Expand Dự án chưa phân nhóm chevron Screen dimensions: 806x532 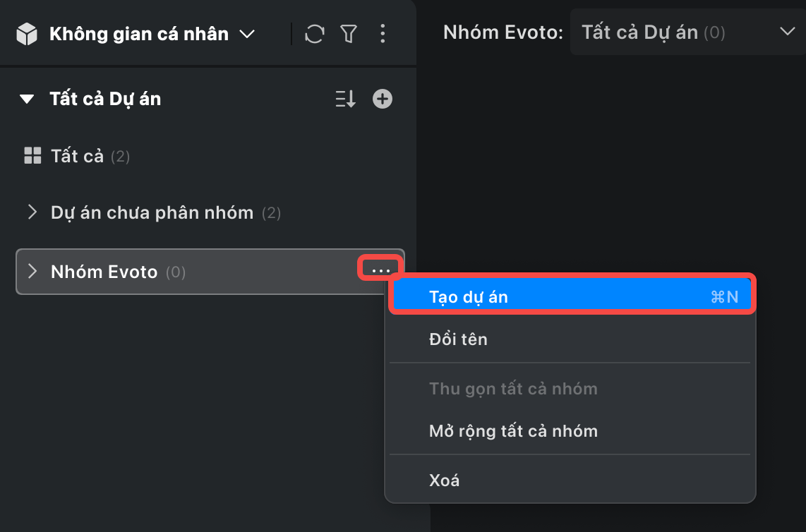click(32, 212)
